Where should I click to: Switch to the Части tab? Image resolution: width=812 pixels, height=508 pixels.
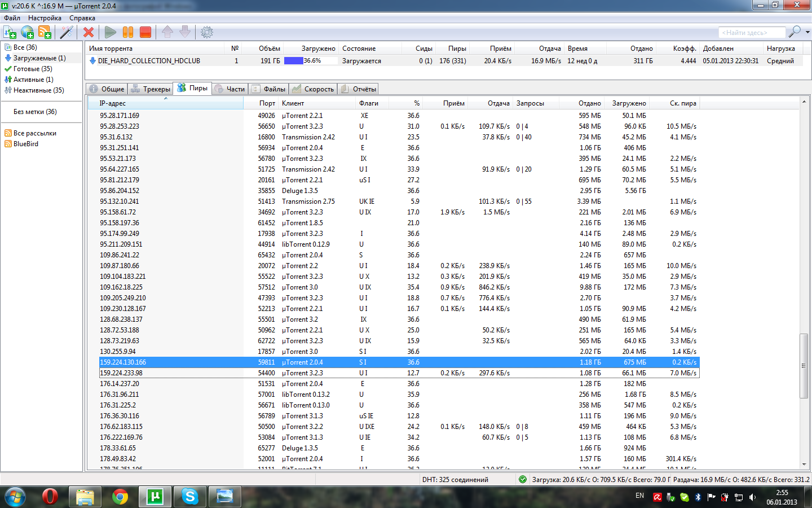(x=230, y=89)
